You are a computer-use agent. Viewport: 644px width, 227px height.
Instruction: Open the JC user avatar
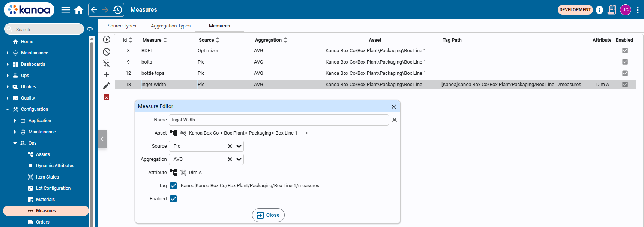[626, 10]
